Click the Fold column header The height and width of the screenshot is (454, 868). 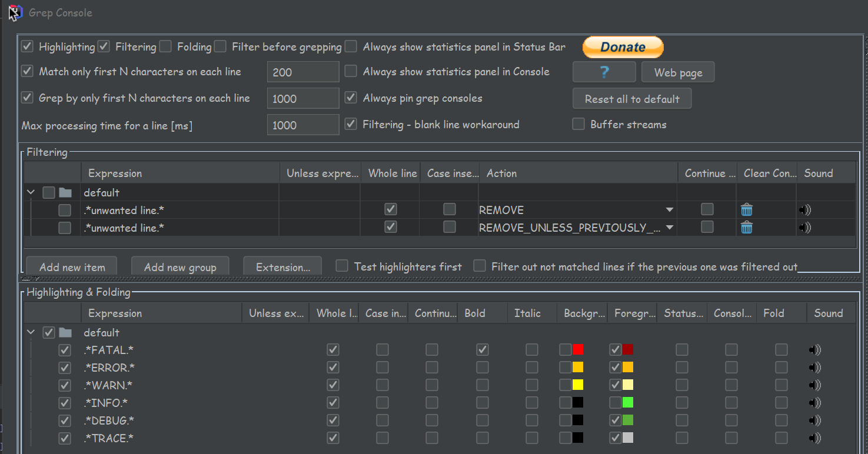tap(781, 313)
